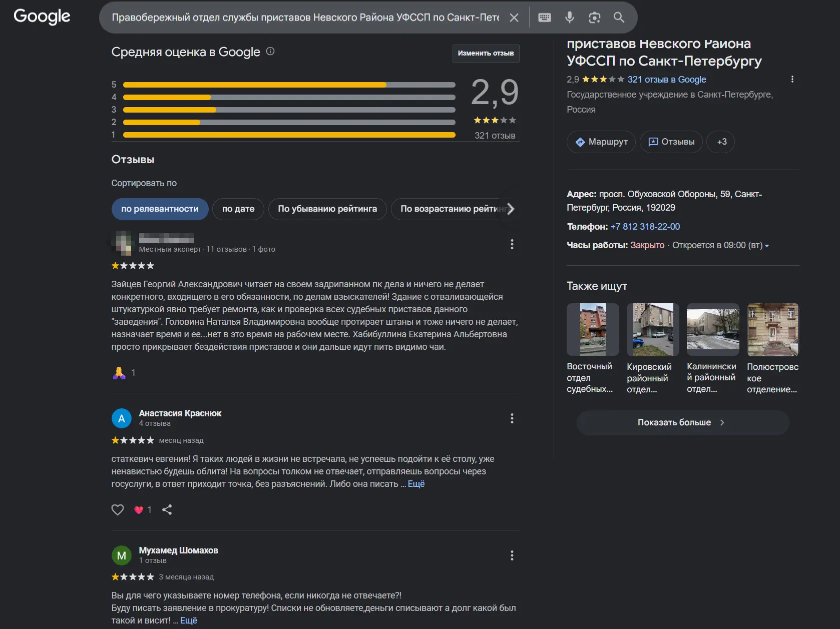Open Анастасия Краснюк's profile name
The image size is (840, 629).
click(x=180, y=413)
